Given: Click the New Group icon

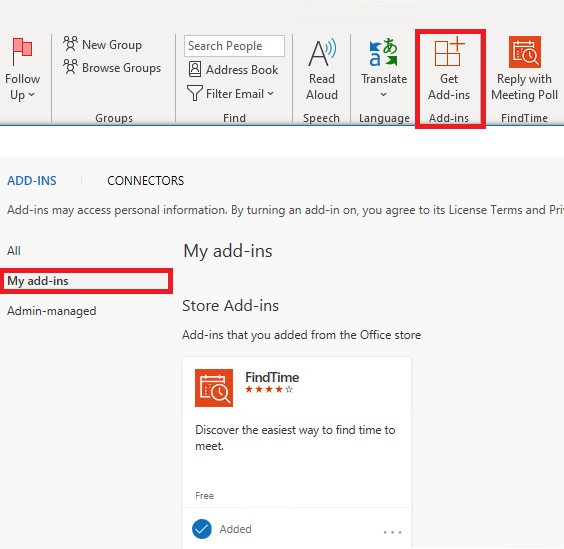Looking at the screenshot, I should point(70,44).
